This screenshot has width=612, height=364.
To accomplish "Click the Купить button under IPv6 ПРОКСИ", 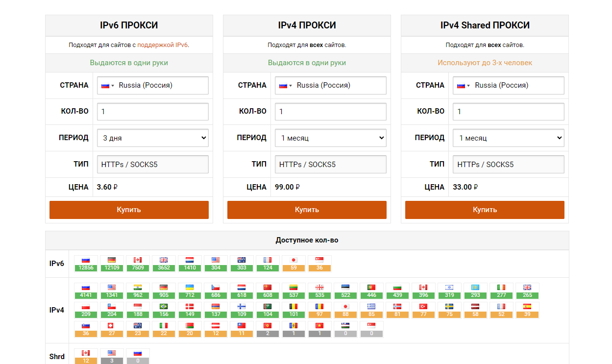I will point(129,210).
